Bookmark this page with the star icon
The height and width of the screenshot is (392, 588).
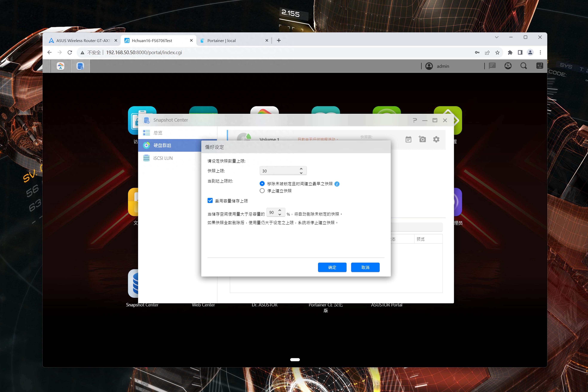coord(497,52)
